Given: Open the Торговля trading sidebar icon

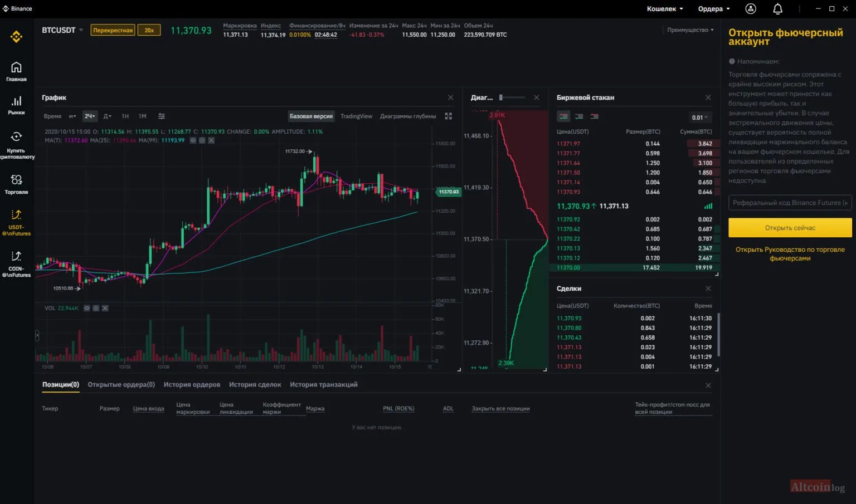Looking at the screenshot, I should 16,184.
